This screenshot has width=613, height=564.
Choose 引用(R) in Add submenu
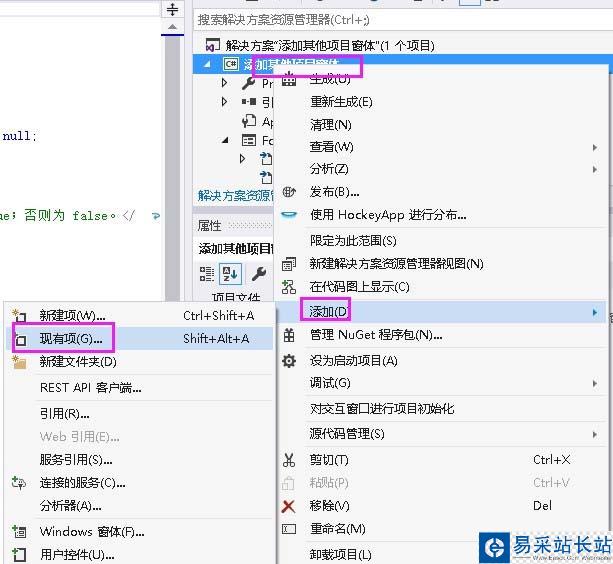click(x=65, y=414)
